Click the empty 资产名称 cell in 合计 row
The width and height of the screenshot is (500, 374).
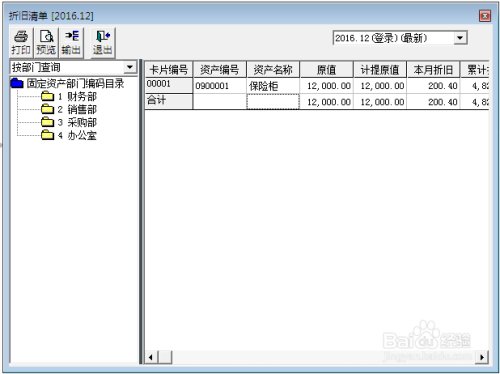click(273, 102)
